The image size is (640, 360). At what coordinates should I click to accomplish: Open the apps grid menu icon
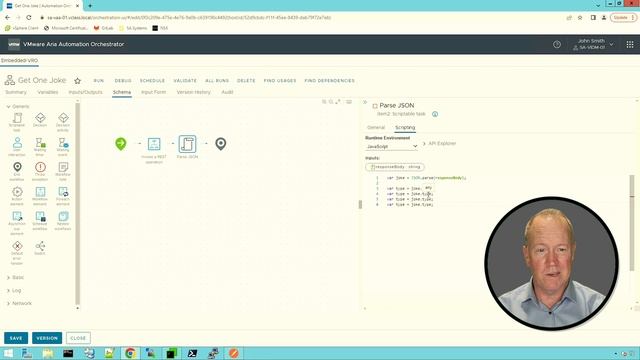point(630,44)
